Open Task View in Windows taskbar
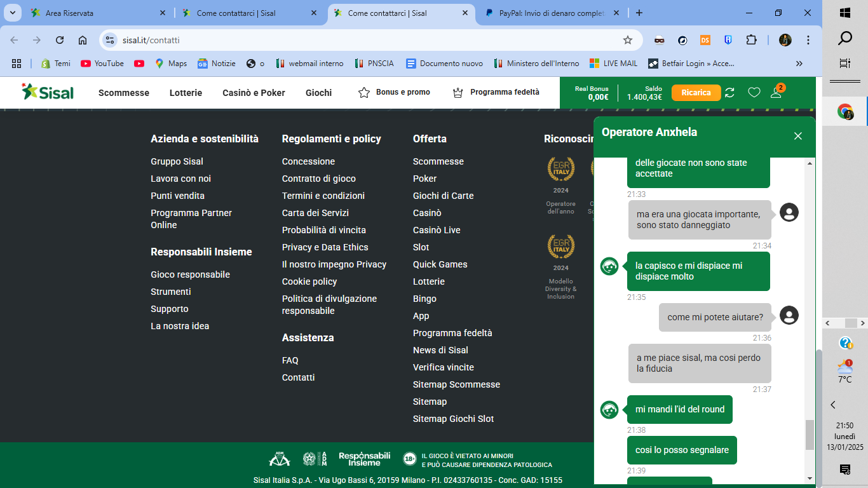The width and height of the screenshot is (868, 488). [x=845, y=64]
